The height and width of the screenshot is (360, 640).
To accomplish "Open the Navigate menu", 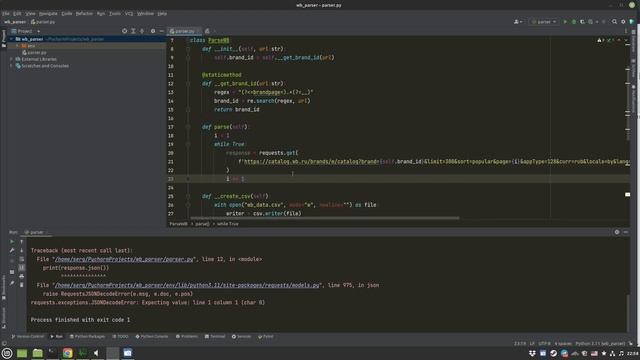I will click(48, 13).
